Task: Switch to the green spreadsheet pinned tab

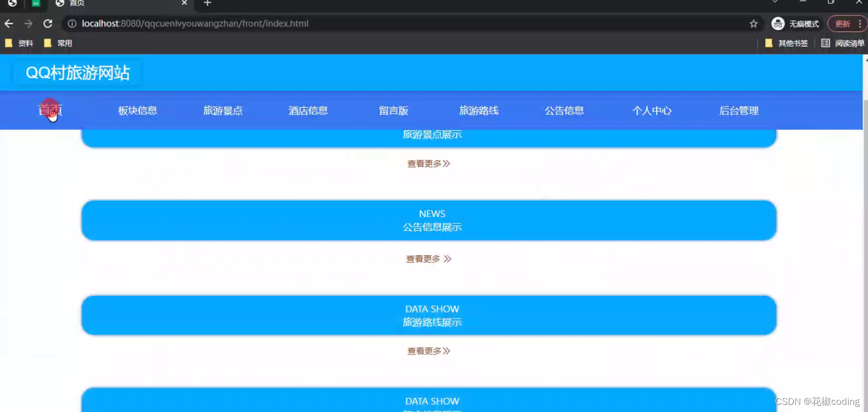Action: click(x=36, y=3)
